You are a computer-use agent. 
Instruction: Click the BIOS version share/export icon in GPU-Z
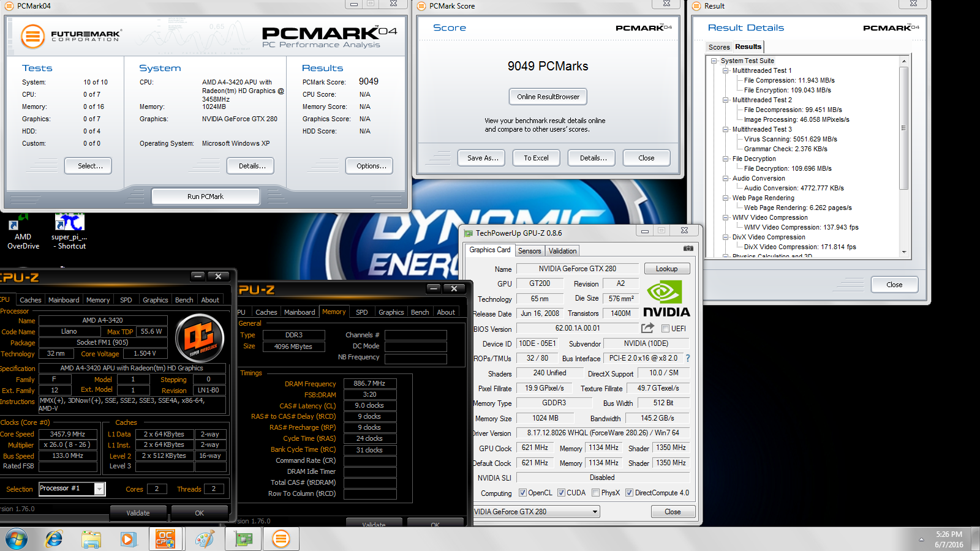[x=647, y=328]
